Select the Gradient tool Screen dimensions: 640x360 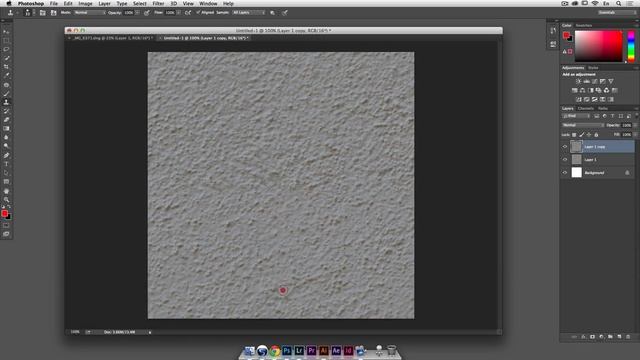(x=6, y=128)
